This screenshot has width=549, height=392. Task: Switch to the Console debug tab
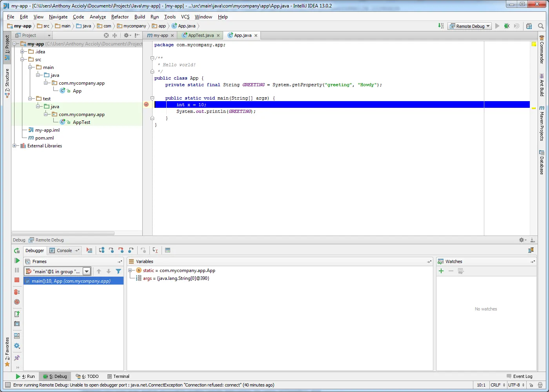click(64, 250)
